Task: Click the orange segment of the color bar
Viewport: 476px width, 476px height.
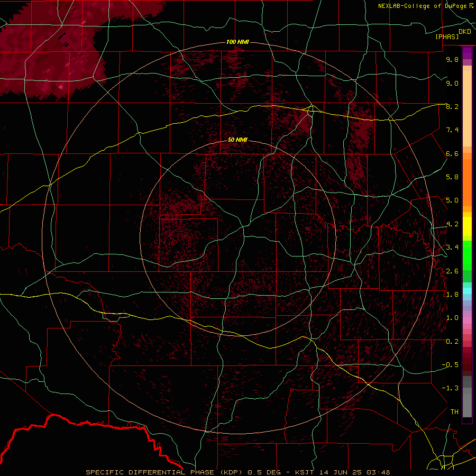Action: 467,183
